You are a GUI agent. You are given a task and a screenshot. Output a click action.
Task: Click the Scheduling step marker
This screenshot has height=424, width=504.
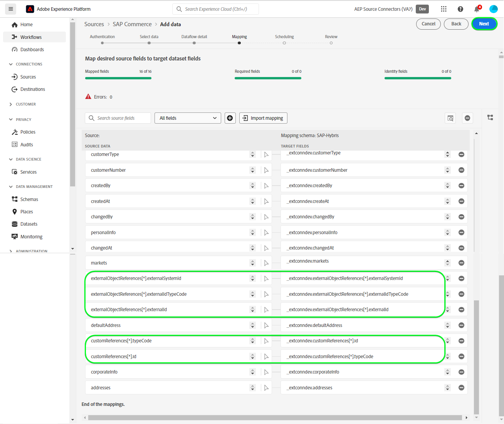[x=284, y=43]
